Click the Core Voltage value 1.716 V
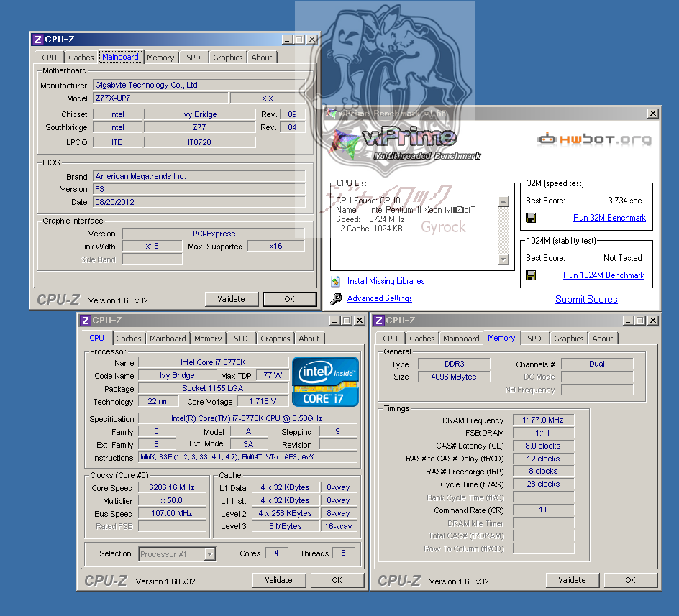The width and height of the screenshot is (679, 616). point(263,401)
